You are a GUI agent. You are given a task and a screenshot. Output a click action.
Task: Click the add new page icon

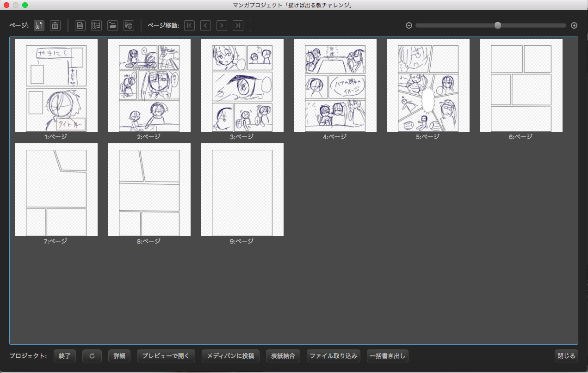click(39, 26)
